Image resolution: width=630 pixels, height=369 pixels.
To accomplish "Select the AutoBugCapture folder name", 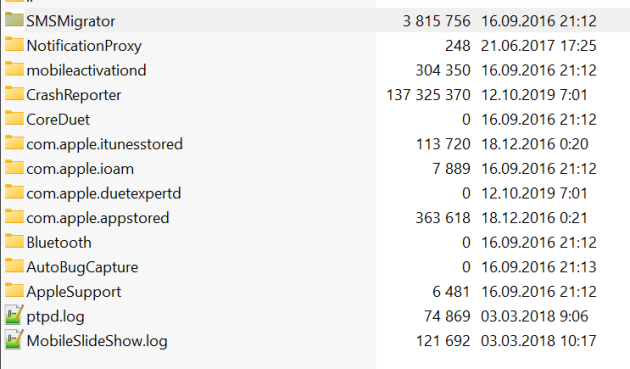I will click(82, 267).
